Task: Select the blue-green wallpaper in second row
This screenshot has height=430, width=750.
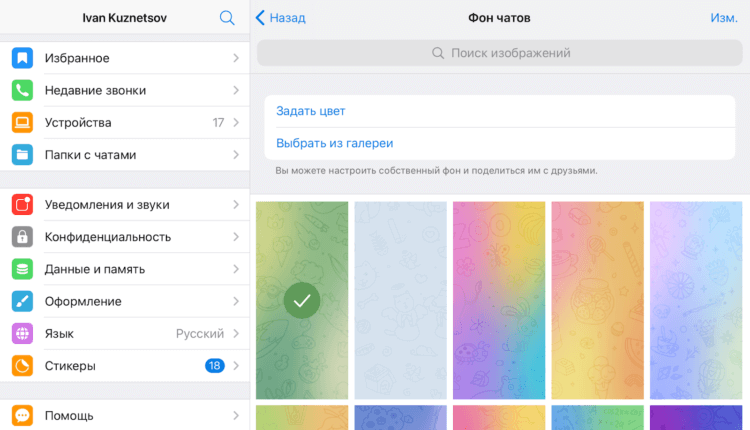Action: click(x=597, y=418)
